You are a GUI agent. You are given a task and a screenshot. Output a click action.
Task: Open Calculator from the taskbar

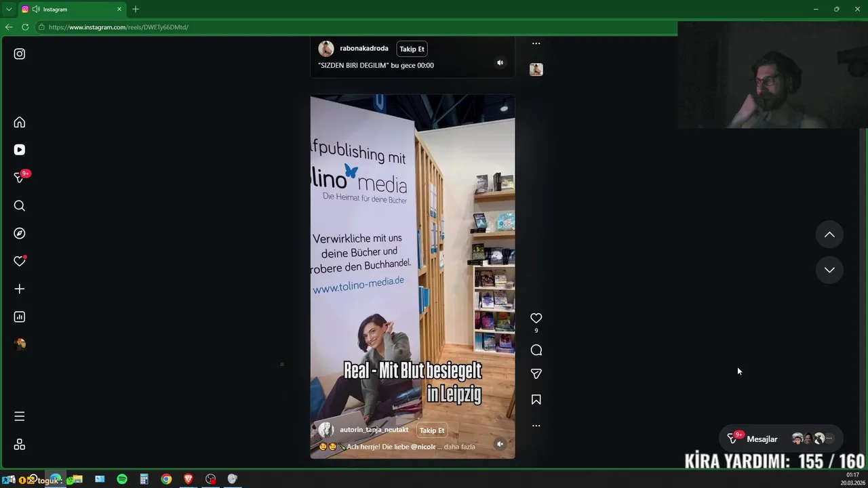(144, 479)
